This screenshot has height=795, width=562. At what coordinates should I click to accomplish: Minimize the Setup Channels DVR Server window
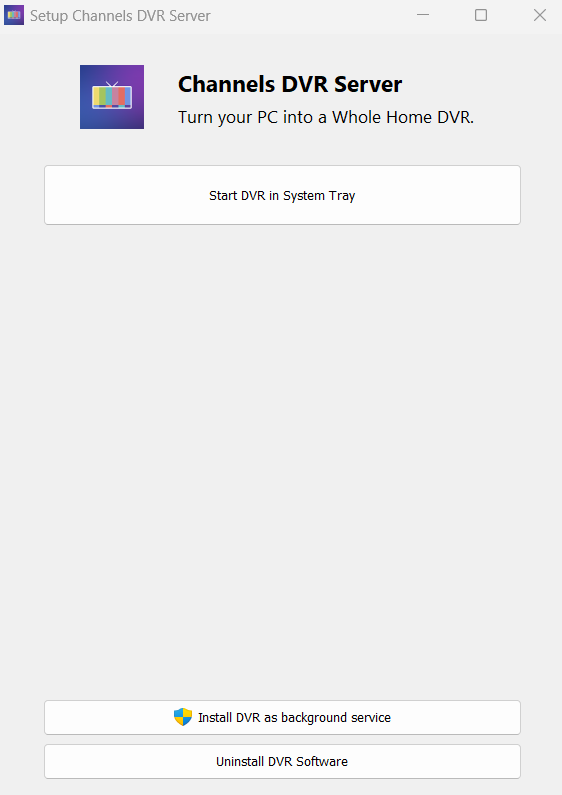[423, 15]
